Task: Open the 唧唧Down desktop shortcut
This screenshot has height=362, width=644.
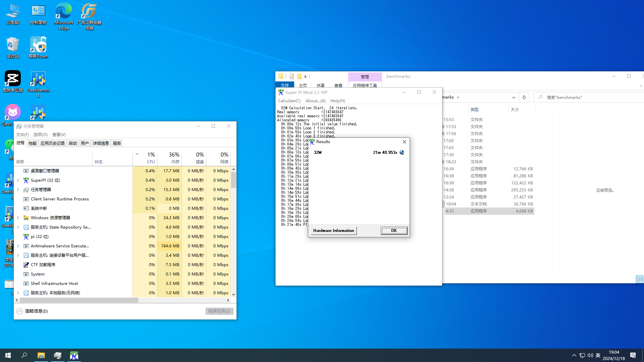Action: point(38,47)
